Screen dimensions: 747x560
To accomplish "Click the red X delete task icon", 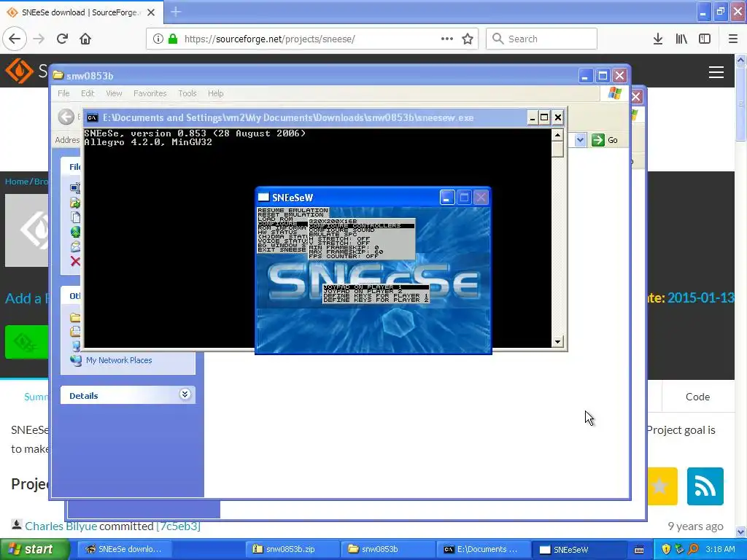I will (x=75, y=261).
